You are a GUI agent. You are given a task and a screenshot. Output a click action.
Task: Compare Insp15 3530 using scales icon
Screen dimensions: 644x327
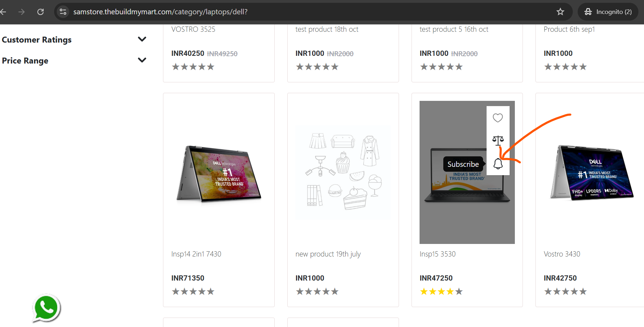point(498,140)
